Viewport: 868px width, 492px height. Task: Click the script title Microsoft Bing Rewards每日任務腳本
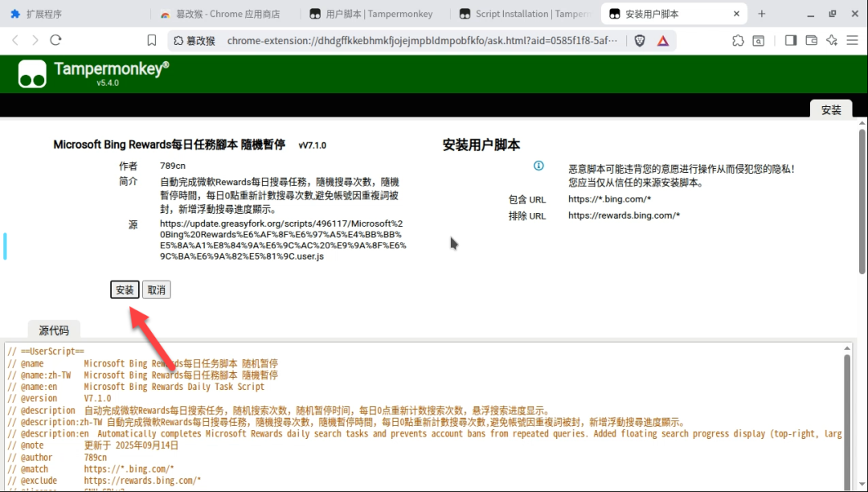[170, 145]
